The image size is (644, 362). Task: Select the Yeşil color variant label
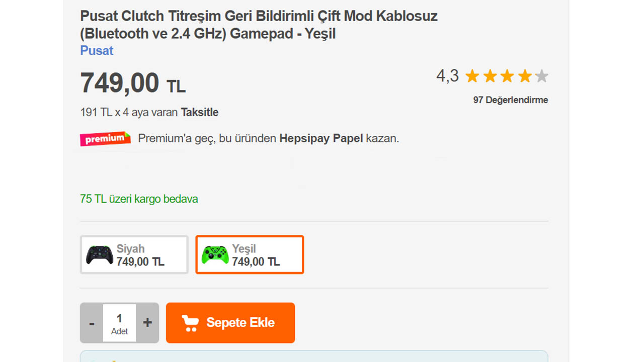(x=244, y=249)
